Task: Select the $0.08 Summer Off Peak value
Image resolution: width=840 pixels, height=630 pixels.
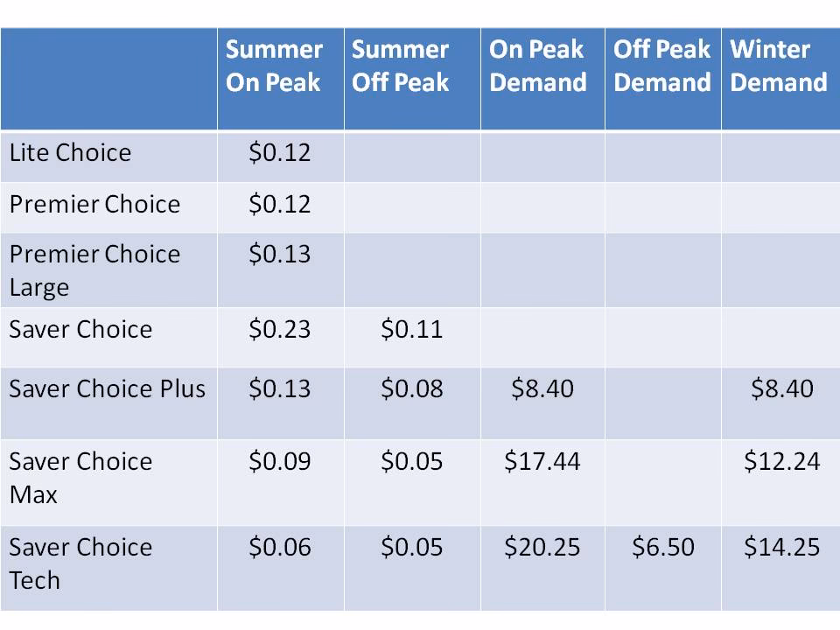Action: click(411, 388)
